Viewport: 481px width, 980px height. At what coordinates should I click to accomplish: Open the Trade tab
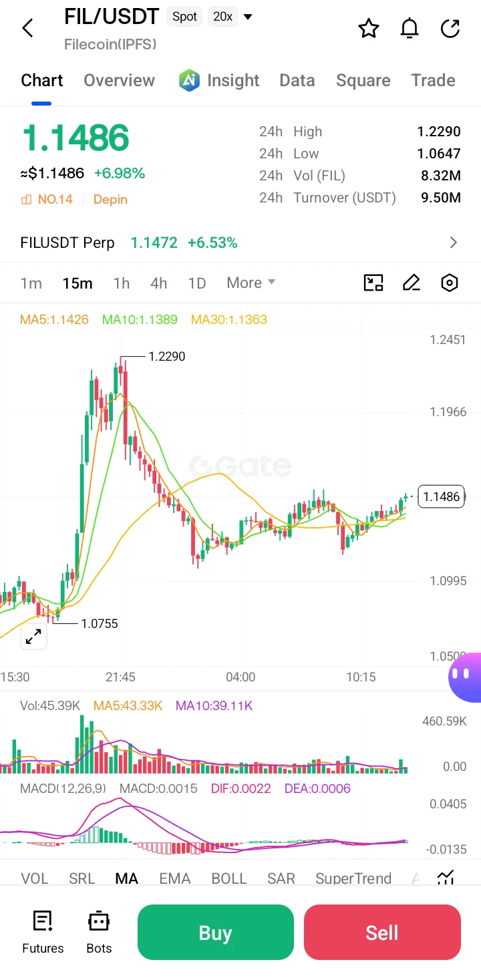pos(433,81)
